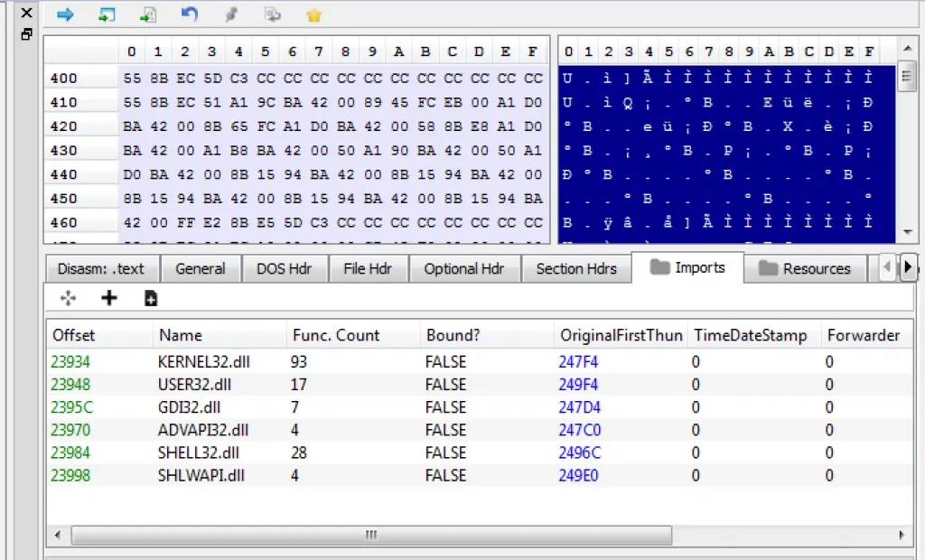The width and height of the screenshot is (925, 560).
Task: Switch to the Disasm: .text tab
Action: click(100, 268)
